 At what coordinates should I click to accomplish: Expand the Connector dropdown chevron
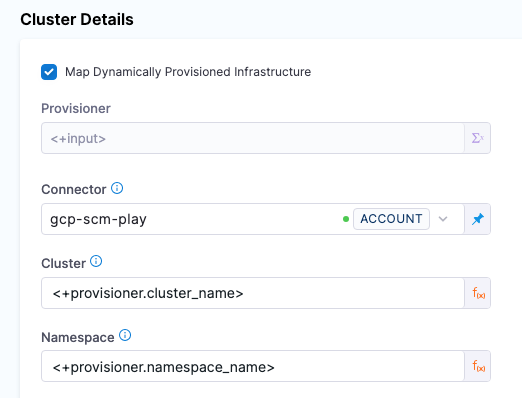[x=443, y=219]
